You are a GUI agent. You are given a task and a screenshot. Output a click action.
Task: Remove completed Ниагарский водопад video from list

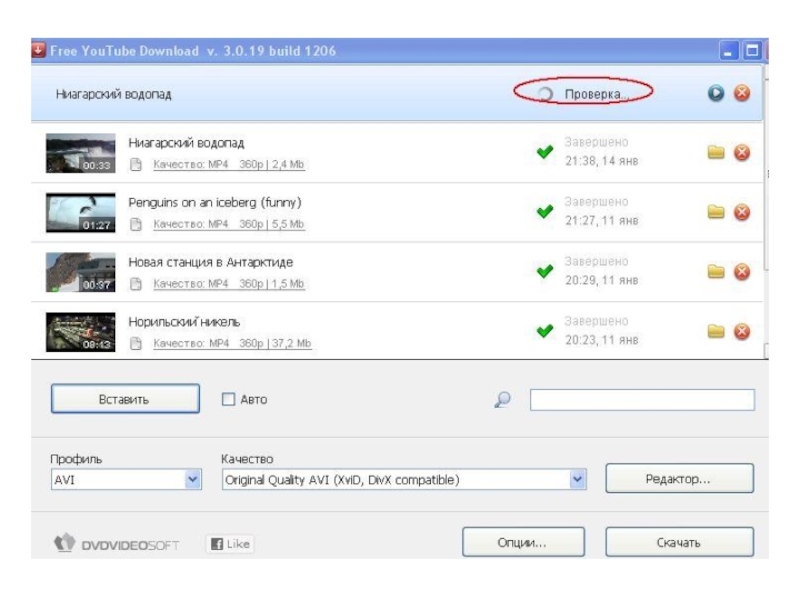coord(742,153)
